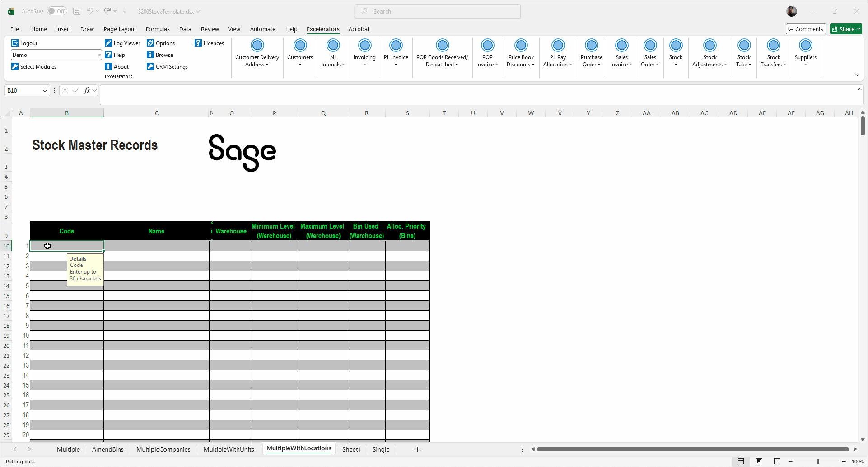The height and width of the screenshot is (467, 868).
Task: Click the Browse icon
Action: coord(150,55)
